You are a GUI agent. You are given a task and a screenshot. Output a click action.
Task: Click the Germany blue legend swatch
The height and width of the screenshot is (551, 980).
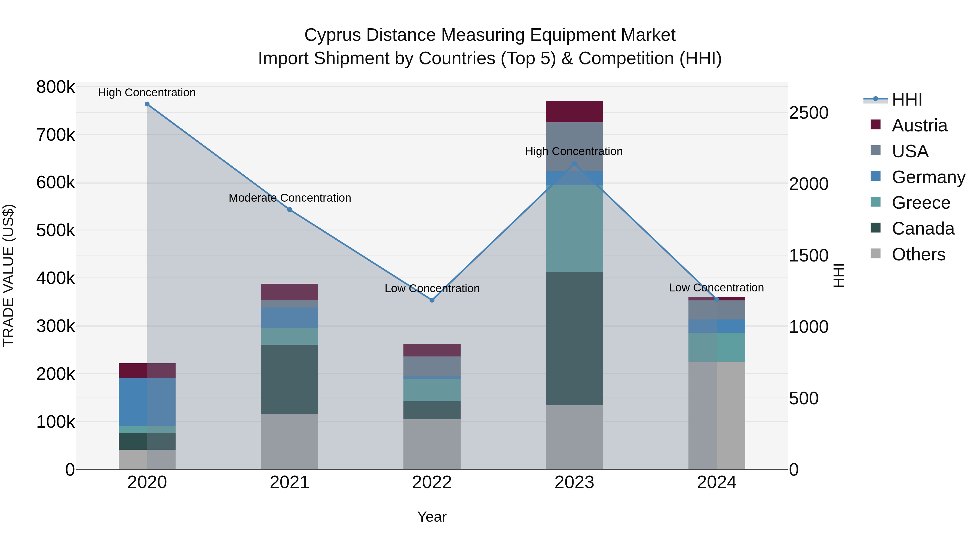(x=875, y=176)
